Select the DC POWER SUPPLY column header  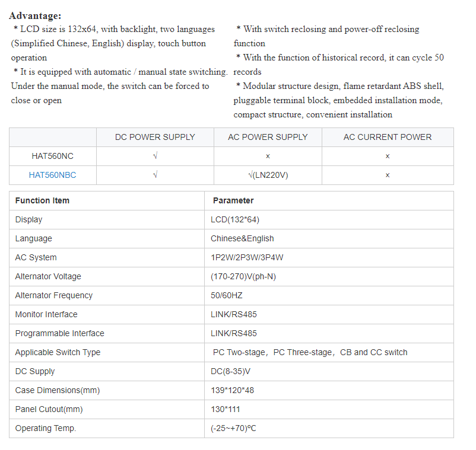(x=155, y=137)
